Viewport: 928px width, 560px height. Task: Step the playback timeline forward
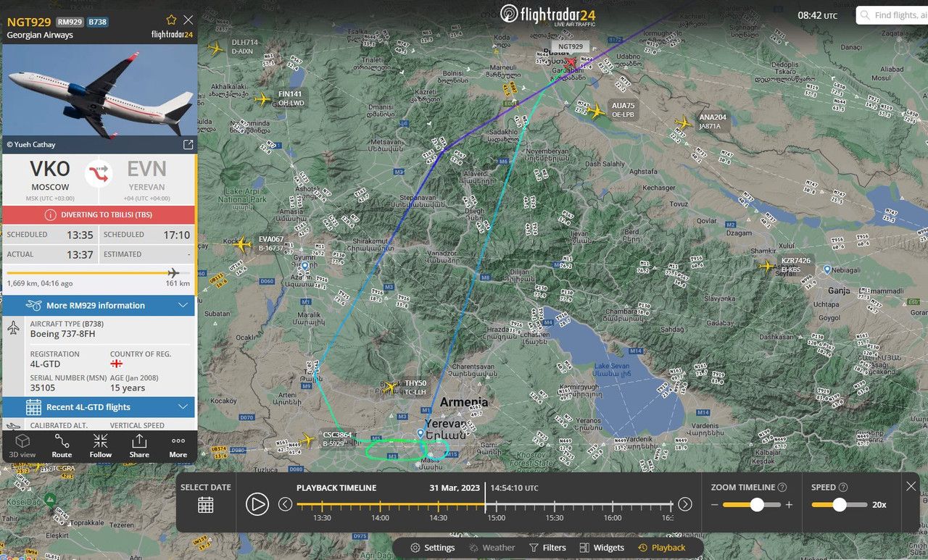point(685,504)
